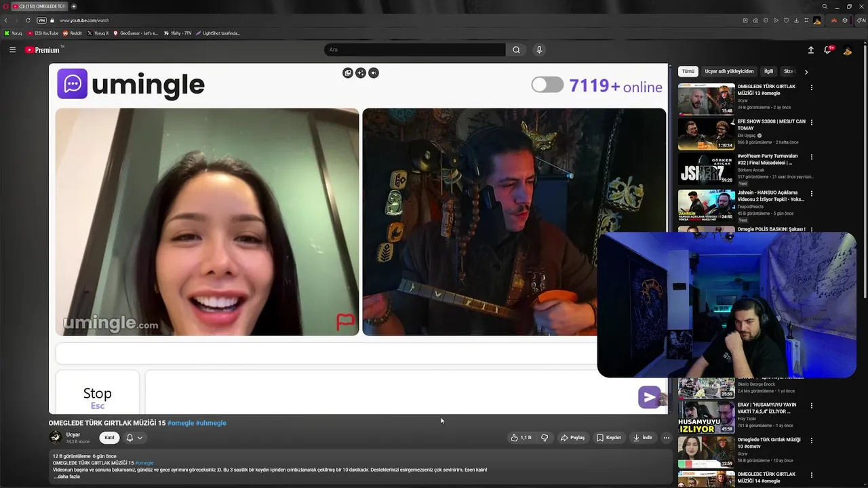Open new browser tab with plus button

point(74,6)
